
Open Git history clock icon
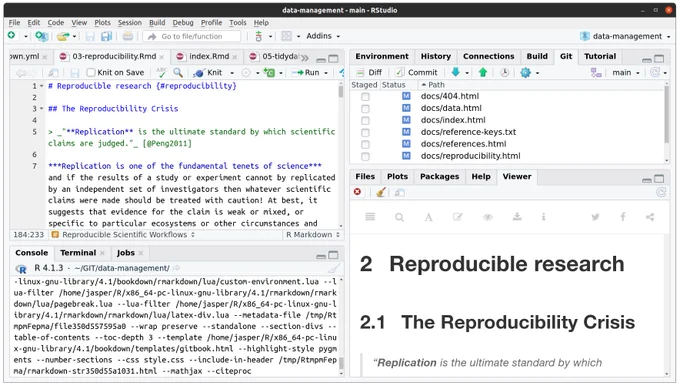pyautogui.click(x=504, y=73)
